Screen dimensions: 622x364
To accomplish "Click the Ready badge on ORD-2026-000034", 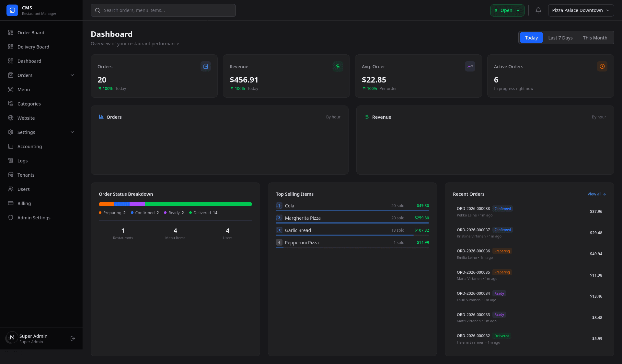I will tap(499, 293).
